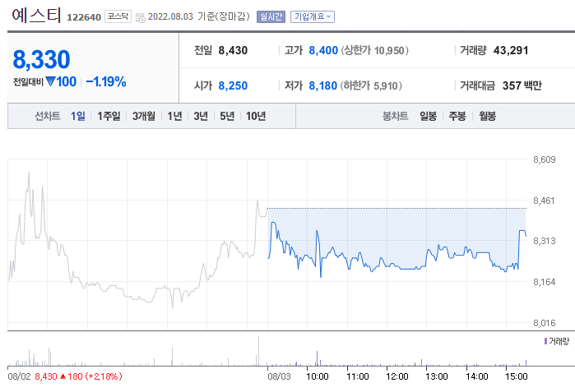This screenshot has height=392, width=575.
Task: Show the 5년 line chart
Action: (x=227, y=116)
